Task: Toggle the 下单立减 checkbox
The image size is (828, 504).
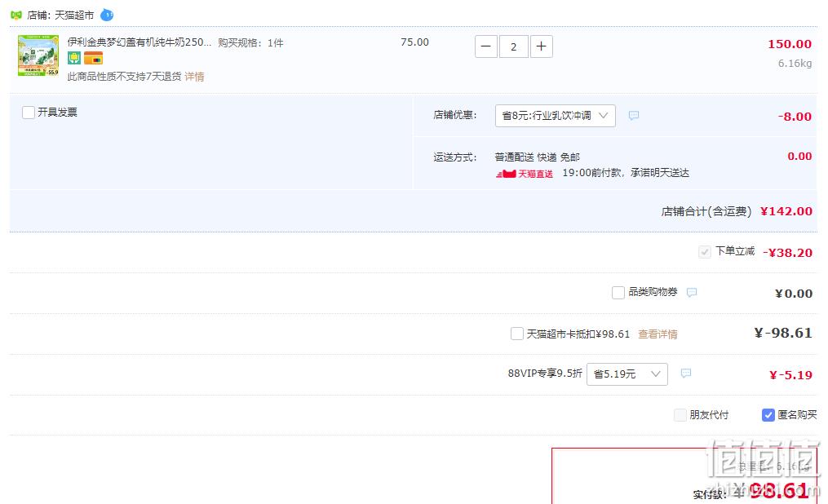Action: (705, 252)
